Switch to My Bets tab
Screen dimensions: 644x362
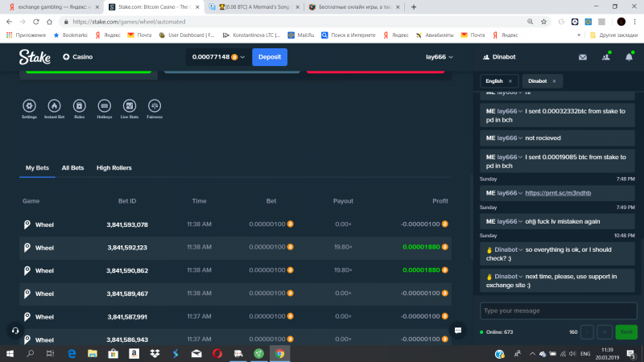(x=37, y=168)
